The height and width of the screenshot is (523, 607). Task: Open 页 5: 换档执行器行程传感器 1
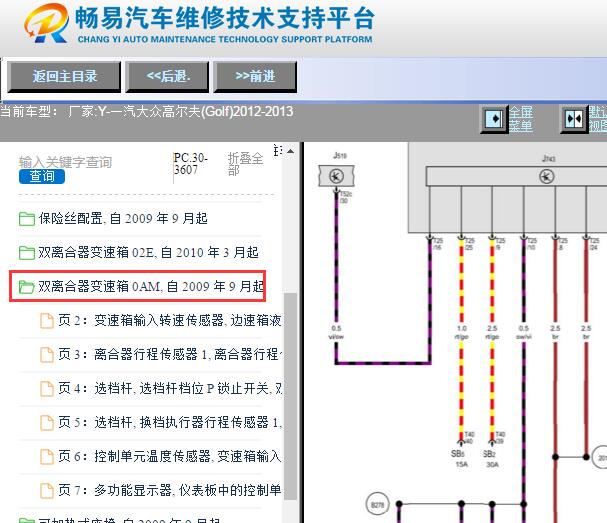click(170, 422)
